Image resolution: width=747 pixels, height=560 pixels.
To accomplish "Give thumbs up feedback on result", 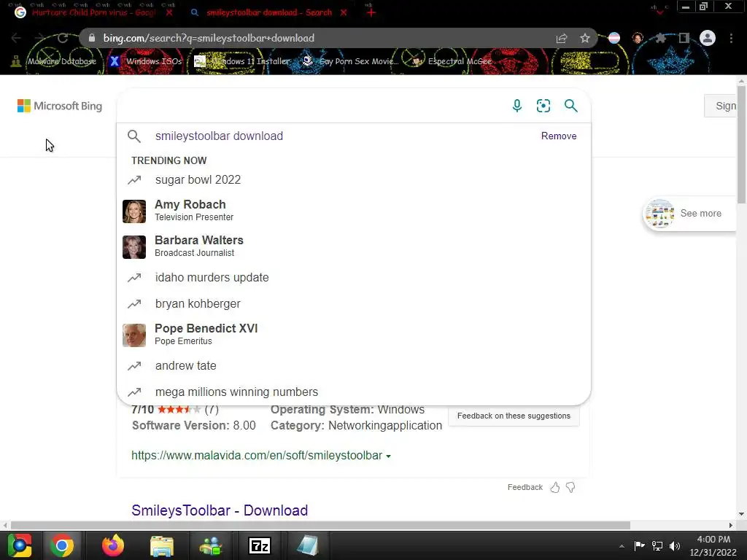I will tap(555, 487).
